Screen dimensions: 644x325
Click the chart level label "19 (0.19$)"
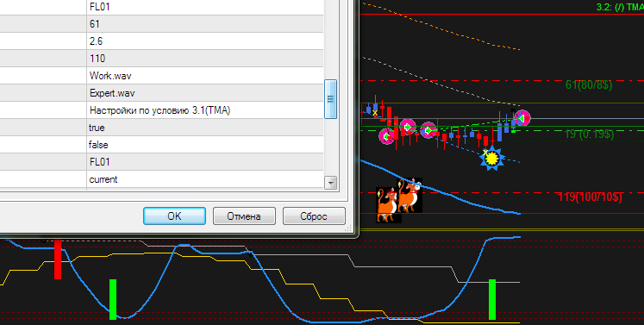click(590, 134)
